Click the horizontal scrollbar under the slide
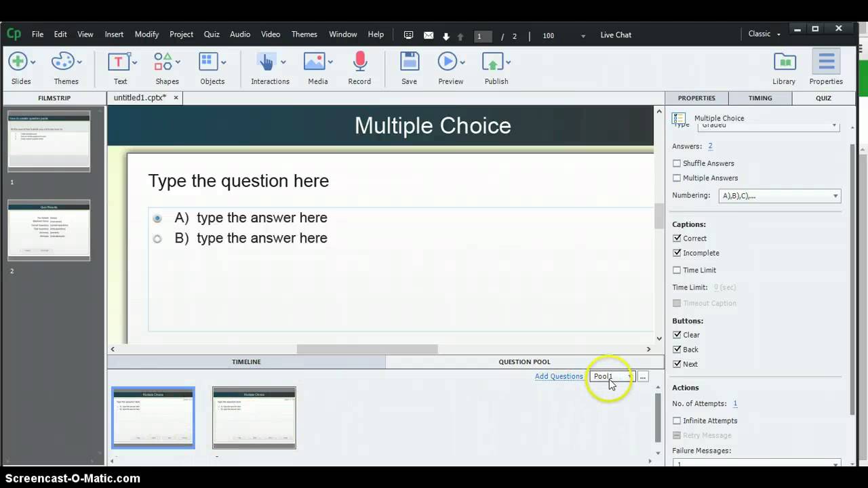The width and height of the screenshot is (868, 488). 367,349
